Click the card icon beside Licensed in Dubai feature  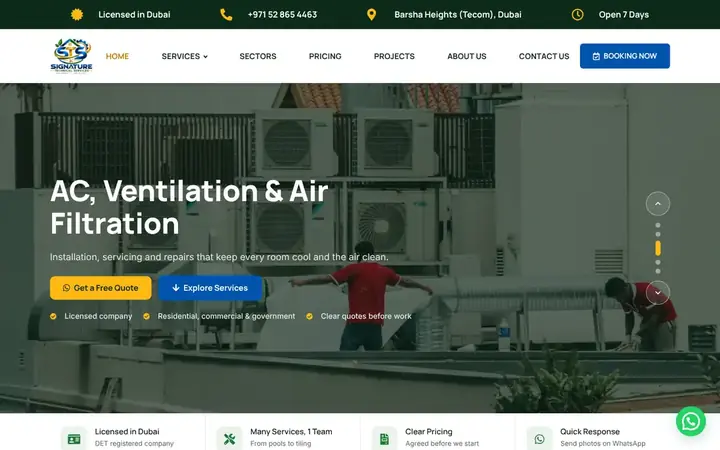(74, 439)
